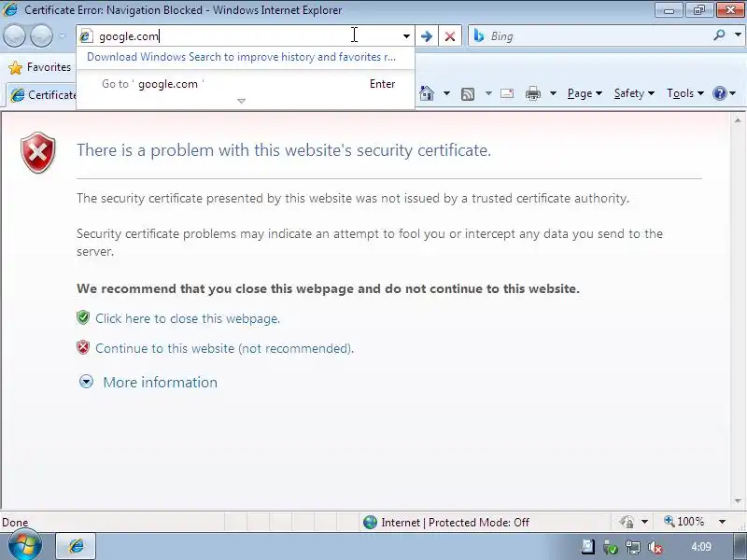Click the large red shield error icon
The image size is (747, 560).
[x=38, y=153]
